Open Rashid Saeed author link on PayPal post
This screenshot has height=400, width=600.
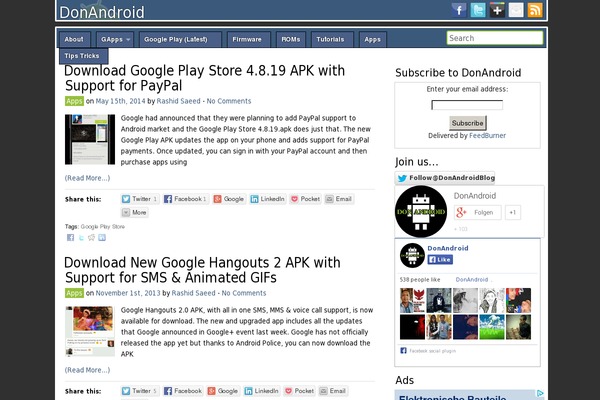(x=178, y=101)
